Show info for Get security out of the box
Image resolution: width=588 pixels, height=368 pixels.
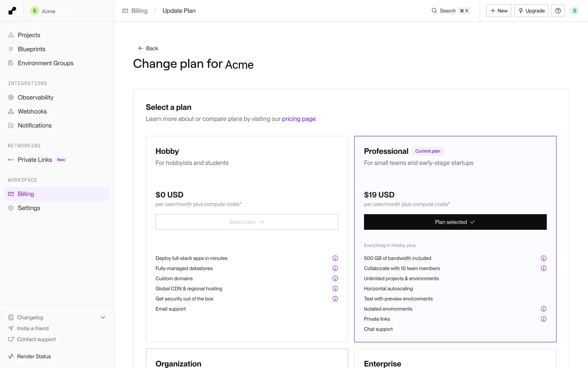[335, 299]
